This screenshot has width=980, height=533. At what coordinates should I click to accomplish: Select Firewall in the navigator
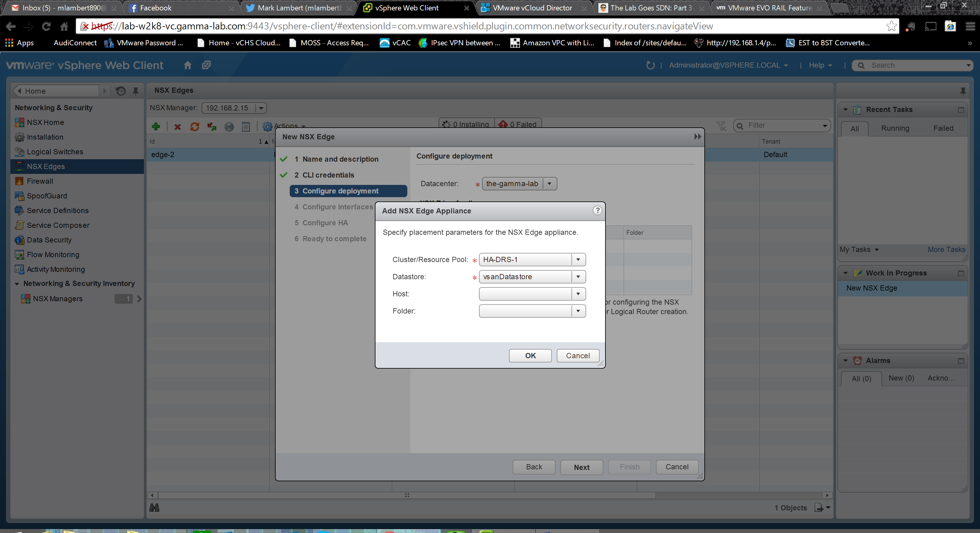(x=40, y=181)
